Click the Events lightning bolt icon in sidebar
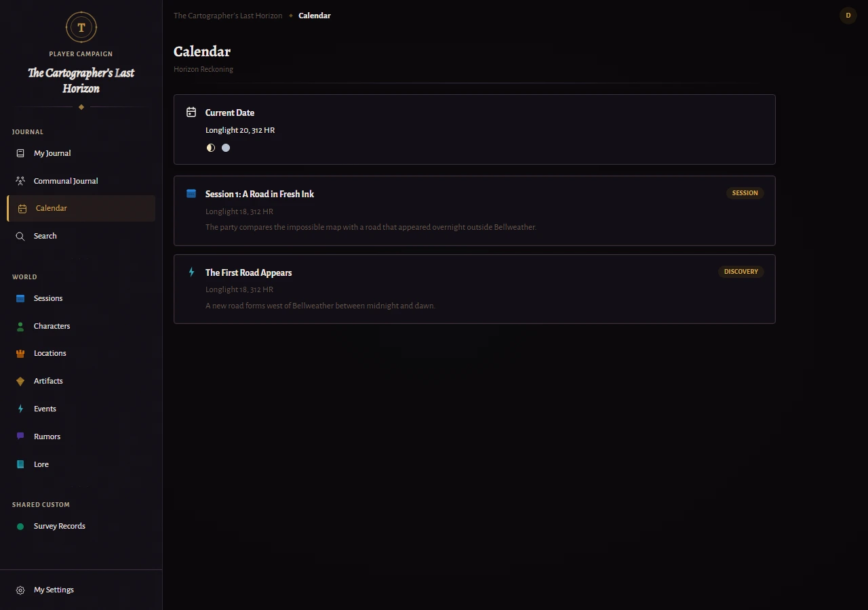Screen dimensions: 868x610 [x=20, y=409]
